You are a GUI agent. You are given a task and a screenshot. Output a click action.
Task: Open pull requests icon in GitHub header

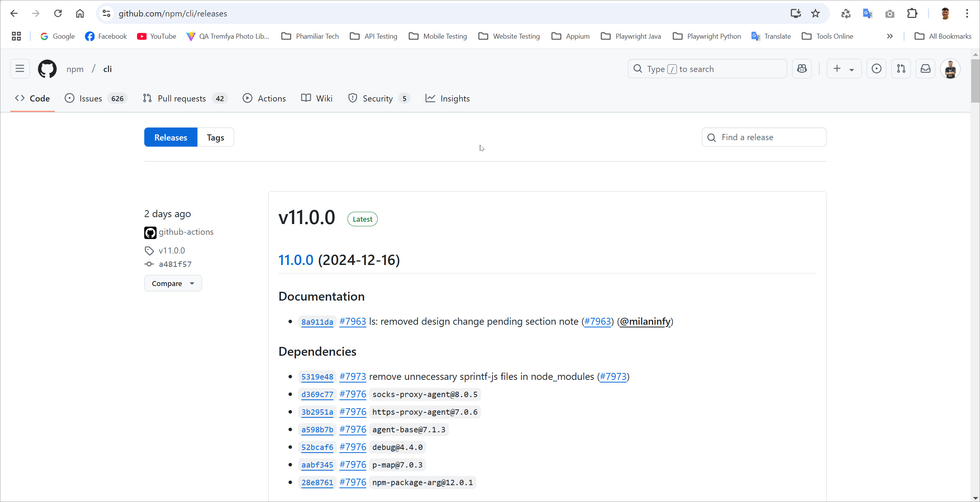(x=901, y=69)
